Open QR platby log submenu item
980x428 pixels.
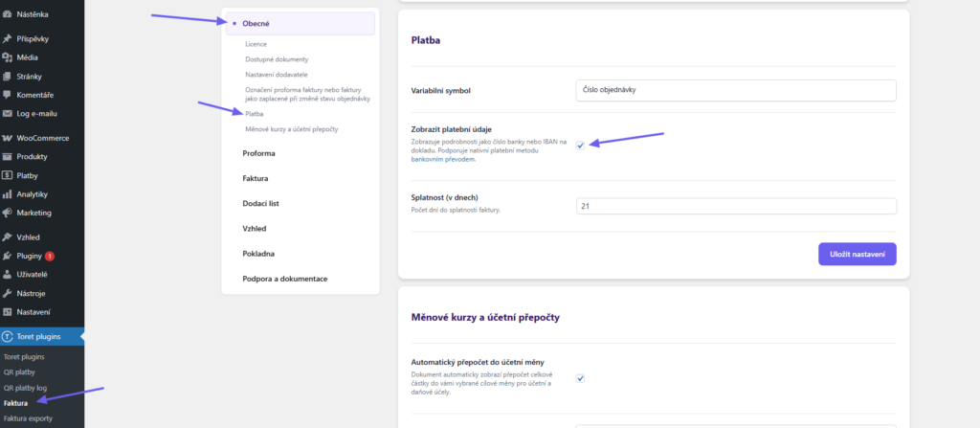point(25,388)
